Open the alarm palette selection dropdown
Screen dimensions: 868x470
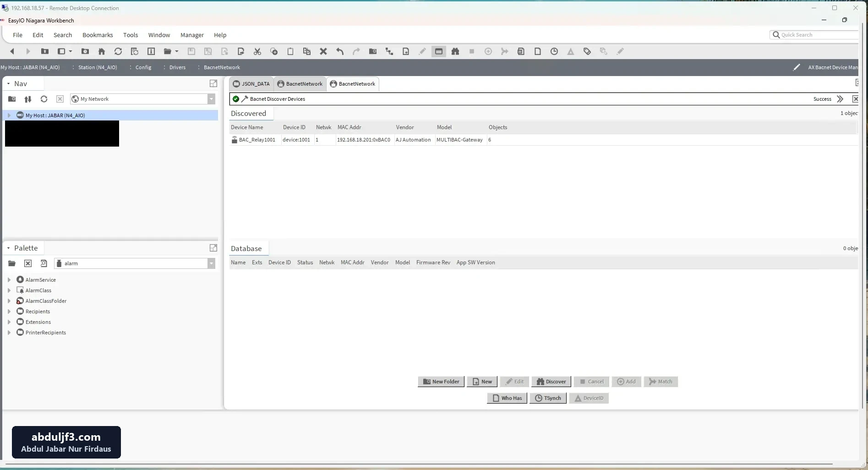point(211,263)
